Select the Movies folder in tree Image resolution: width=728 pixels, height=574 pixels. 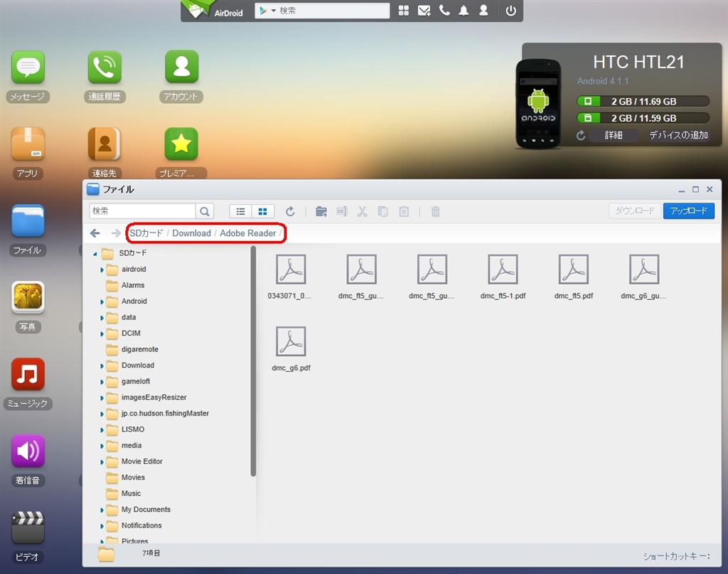pyautogui.click(x=125, y=478)
